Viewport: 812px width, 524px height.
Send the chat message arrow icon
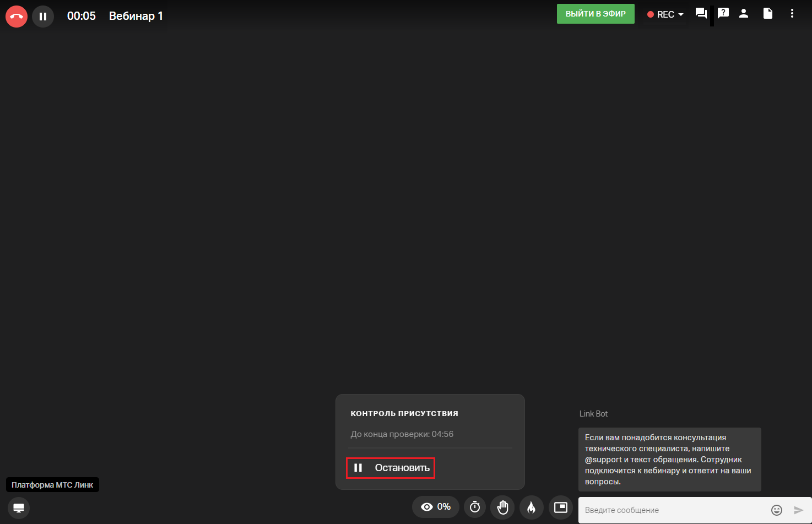tap(798, 510)
